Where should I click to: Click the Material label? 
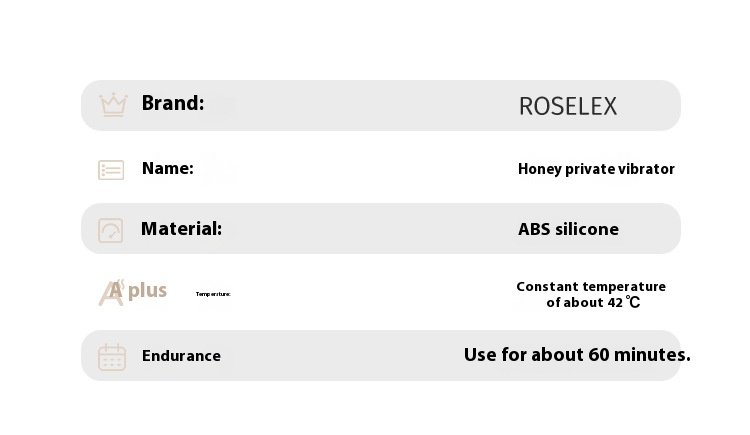(181, 229)
